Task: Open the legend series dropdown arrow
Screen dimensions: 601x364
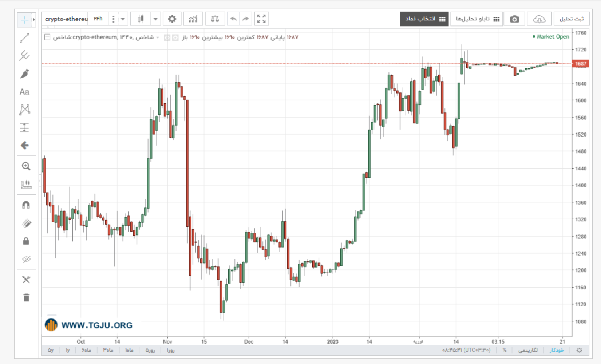Action: click(x=158, y=37)
